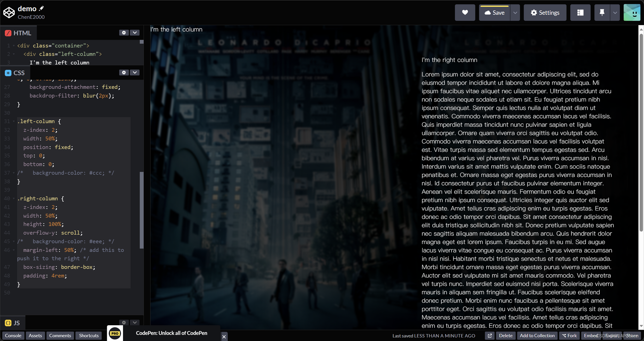
Task: Follow the Unlock all of CodePen link
Action: (172, 333)
